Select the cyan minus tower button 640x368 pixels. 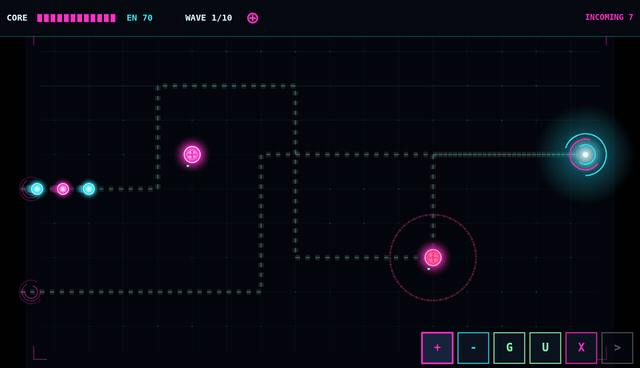pos(473,348)
